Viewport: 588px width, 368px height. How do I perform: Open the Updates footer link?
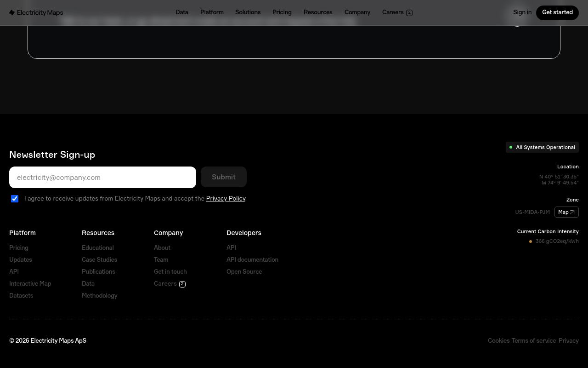point(21,259)
